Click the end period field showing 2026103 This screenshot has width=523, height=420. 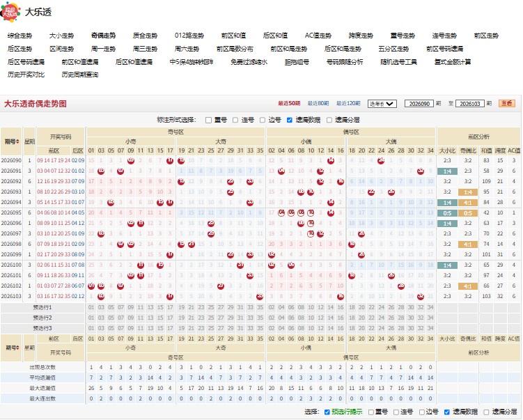(469, 104)
